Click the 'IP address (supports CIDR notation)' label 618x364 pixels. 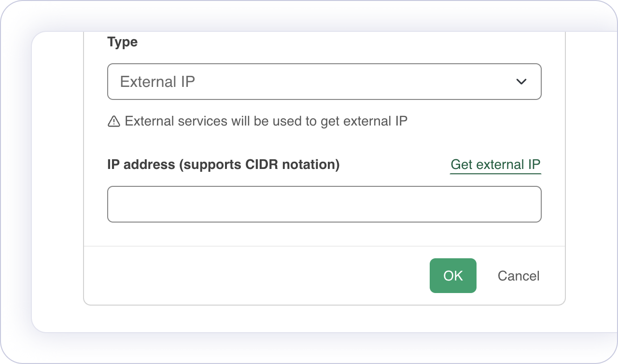223,165
